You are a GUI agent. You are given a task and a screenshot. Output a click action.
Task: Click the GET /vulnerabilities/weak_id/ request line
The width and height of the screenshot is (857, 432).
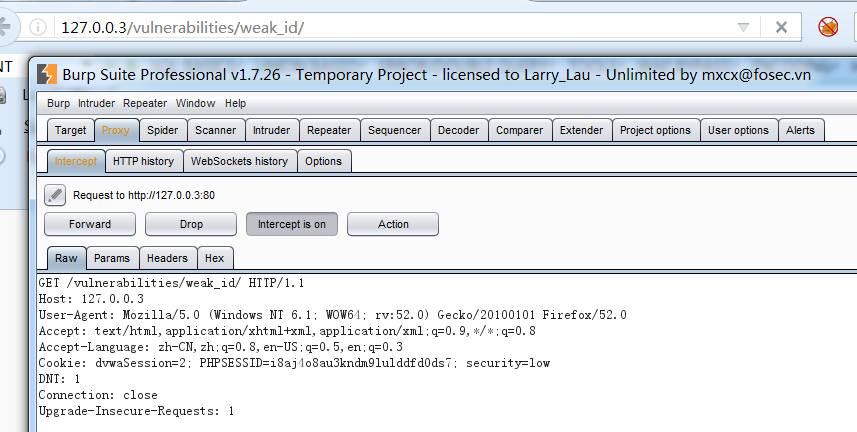(171, 283)
